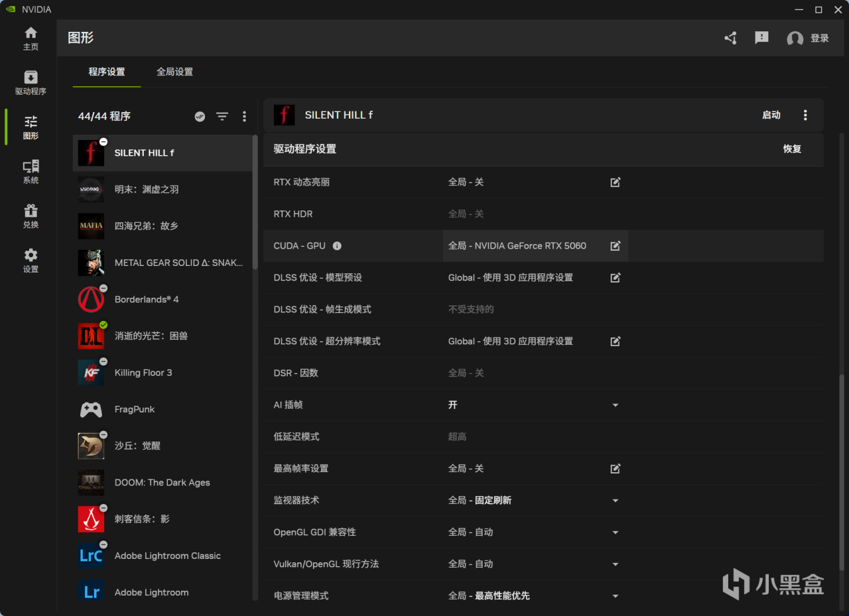
Task: Select the Adobe Lightroom Classic LrC icon
Action: (91, 556)
